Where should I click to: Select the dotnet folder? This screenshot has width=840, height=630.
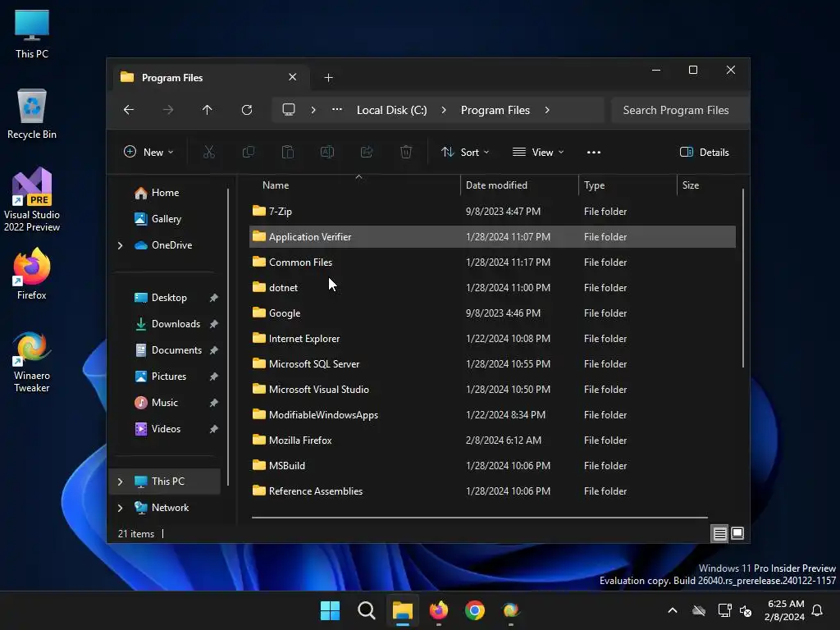click(492, 288)
